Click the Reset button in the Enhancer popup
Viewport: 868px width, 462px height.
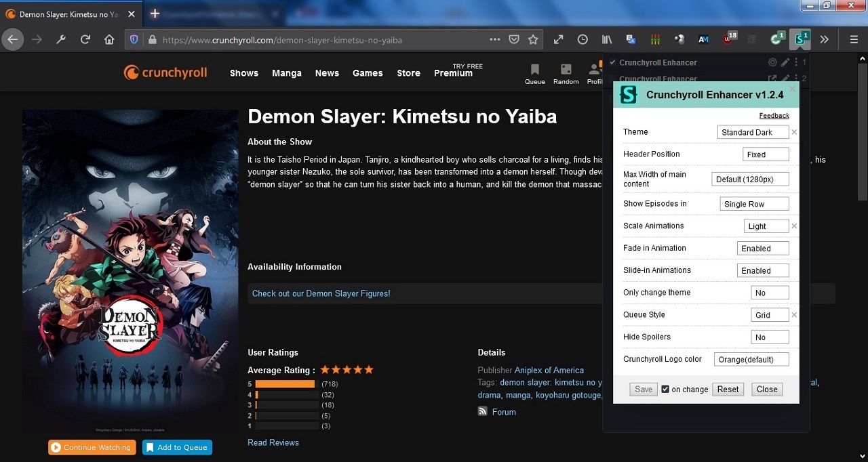[728, 390]
